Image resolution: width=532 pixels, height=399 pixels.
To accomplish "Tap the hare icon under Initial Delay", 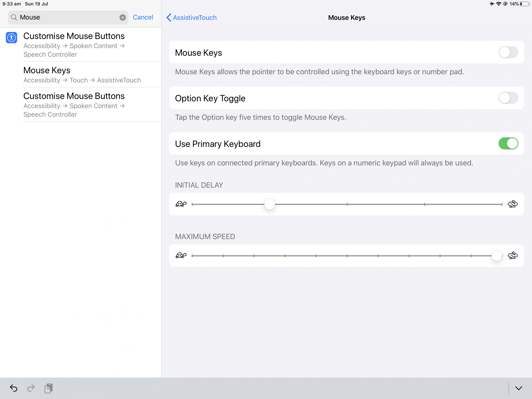I will pyautogui.click(x=513, y=204).
